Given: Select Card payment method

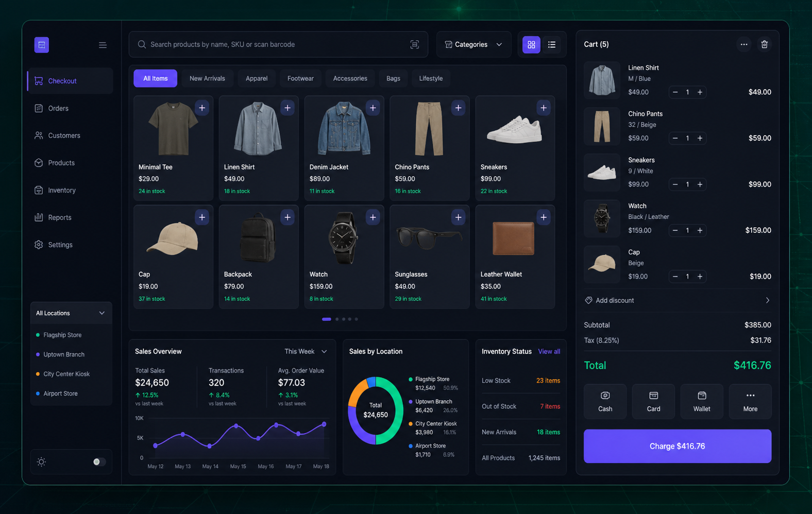Looking at the screenshot, I should point(653,401).
